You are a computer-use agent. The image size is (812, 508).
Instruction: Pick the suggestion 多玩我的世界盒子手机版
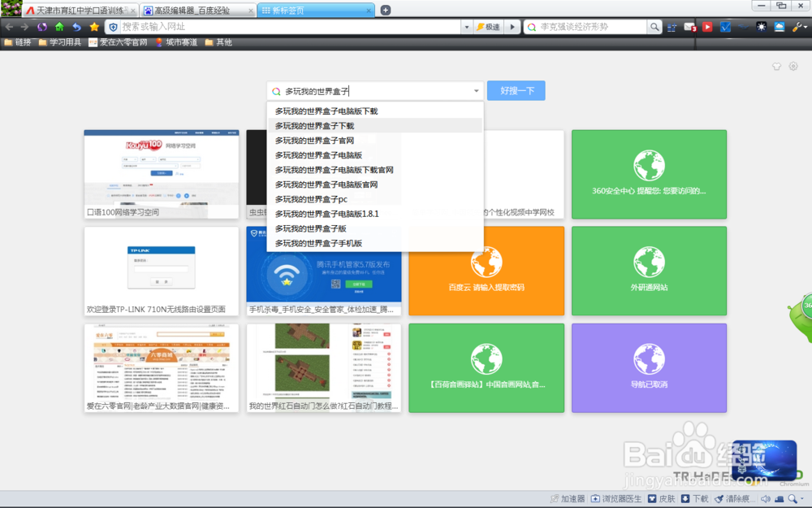click(x=375, y=243)
